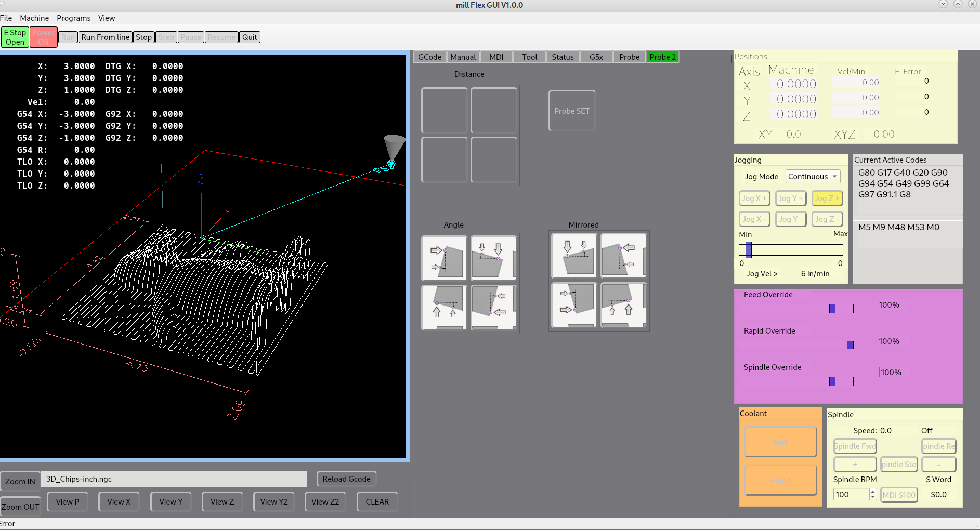Click Mirrored probe with arrows pointing up
Screen dimensions: 980x530
pyautogui.click(x=623, y=304)
